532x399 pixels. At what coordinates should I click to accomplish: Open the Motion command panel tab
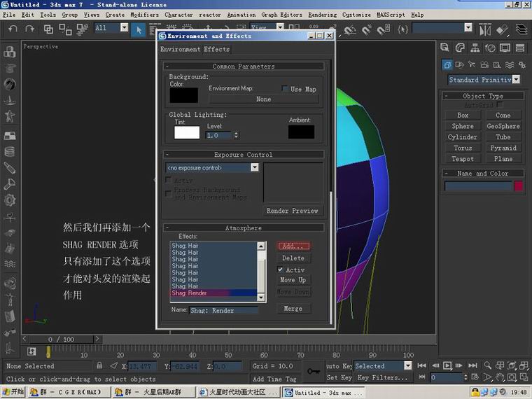click(490, 48)
